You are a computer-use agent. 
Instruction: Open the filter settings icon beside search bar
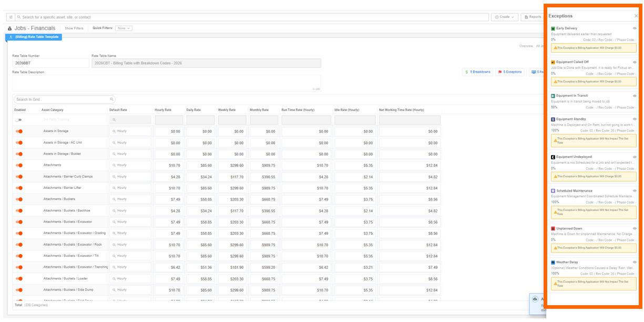pyautogui.click(x=11, y=17)
